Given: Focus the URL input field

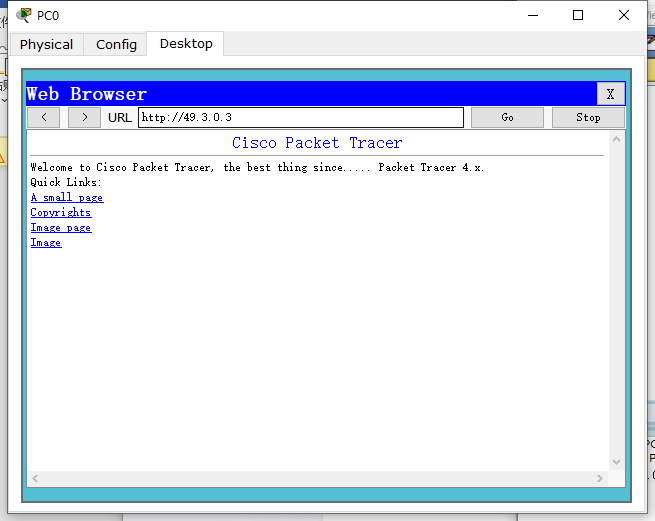Looking at the screenshot, I should point(301,117).
